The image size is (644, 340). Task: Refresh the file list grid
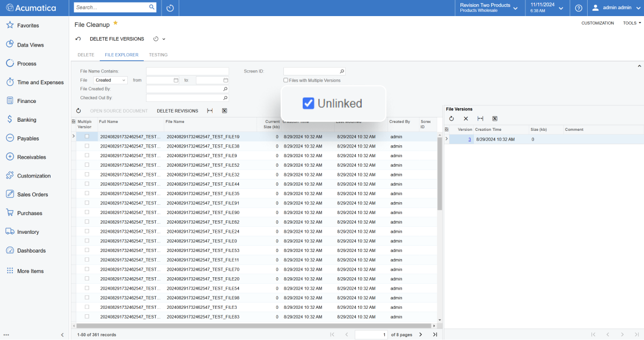click(78, 111)
